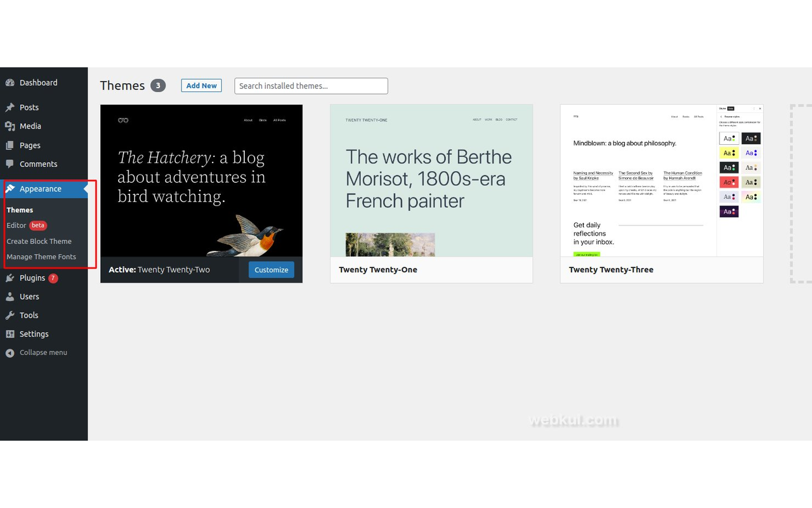Click the Comments bubble icon
This screenshot has height=508, width=812.
[10, 164]
